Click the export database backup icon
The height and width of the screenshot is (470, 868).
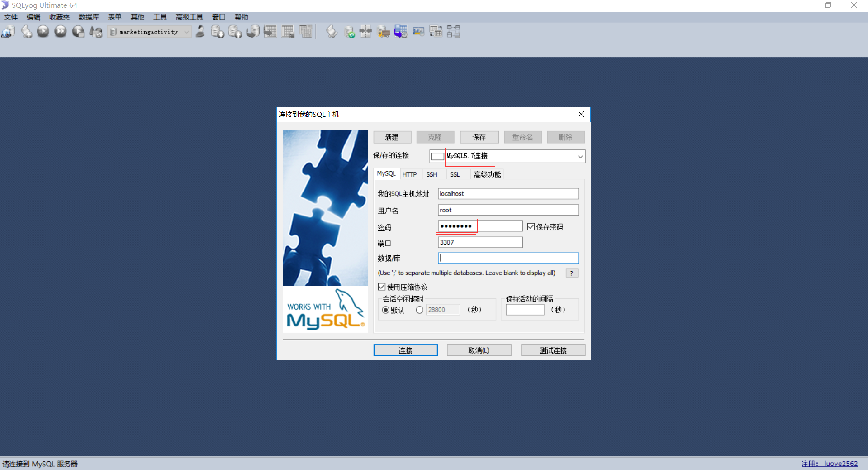click(235, 32)
